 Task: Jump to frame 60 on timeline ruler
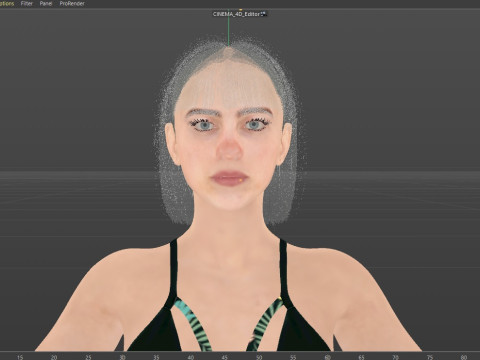[x=327, y=357]
